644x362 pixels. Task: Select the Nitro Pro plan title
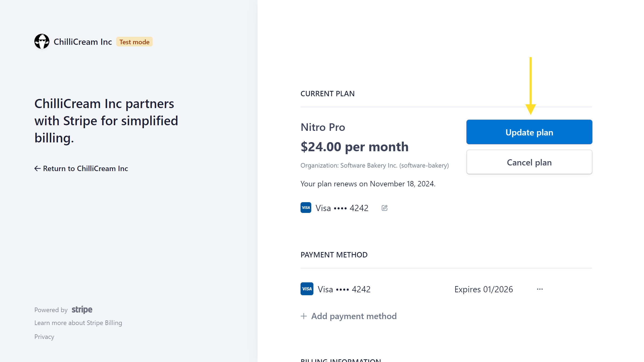pos(323,127)
